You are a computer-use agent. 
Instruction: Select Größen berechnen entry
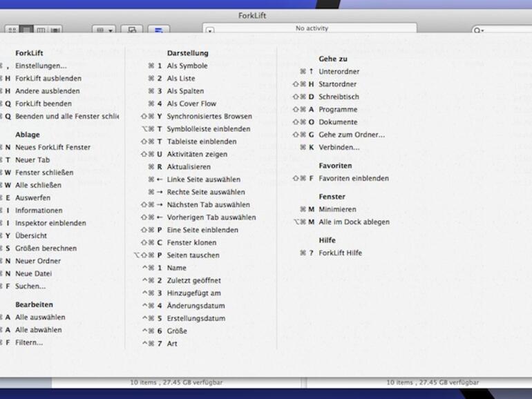tap(46, 248)
